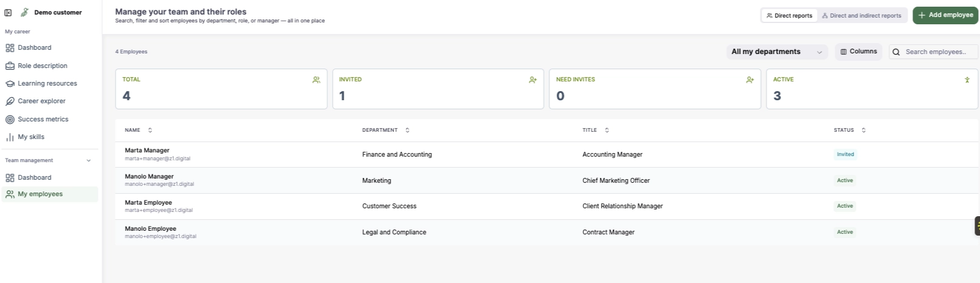Click the Invited status badge
This screenshot has height=283, width=980.
[845, 154]
